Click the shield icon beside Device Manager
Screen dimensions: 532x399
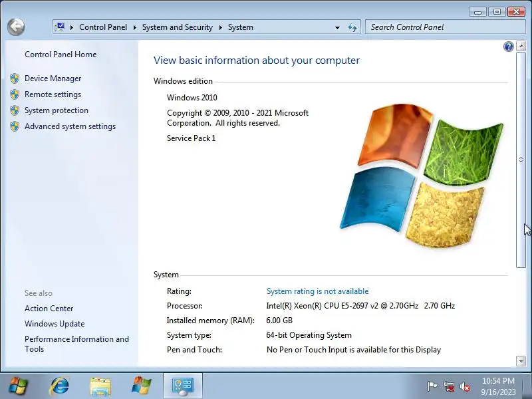point(15,78)
